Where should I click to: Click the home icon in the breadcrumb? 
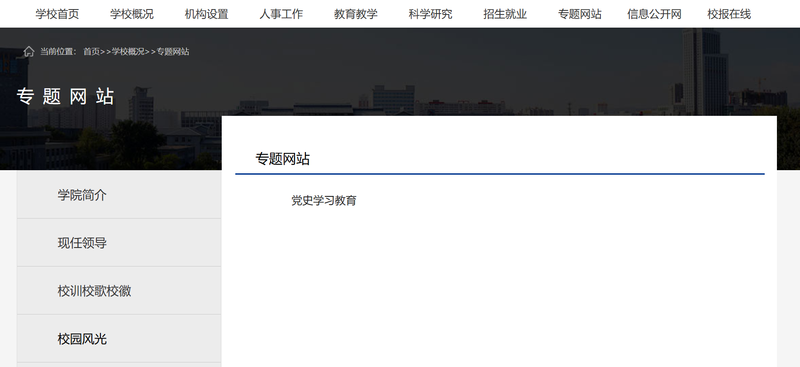pos(29,51)
